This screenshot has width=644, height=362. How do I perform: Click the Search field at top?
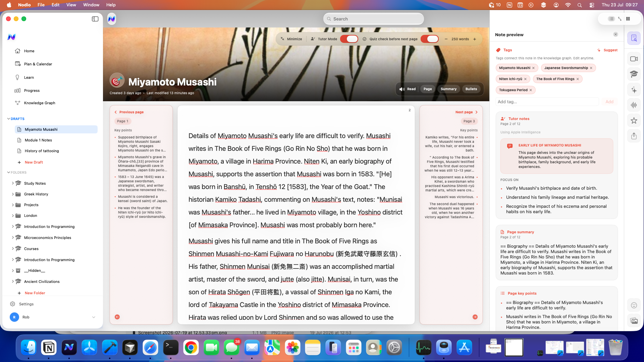[x=373, y=19]
